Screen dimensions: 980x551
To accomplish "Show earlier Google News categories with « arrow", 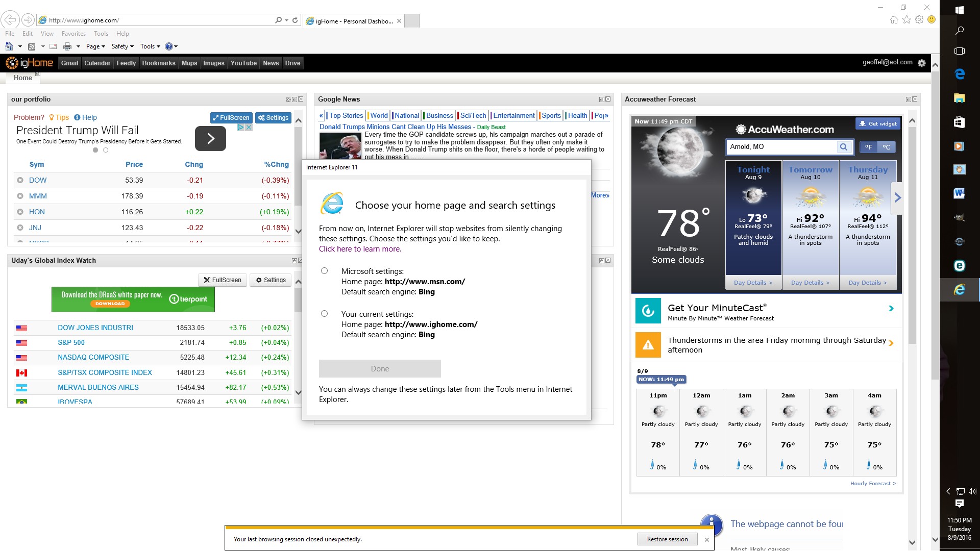I will point(321,116).
